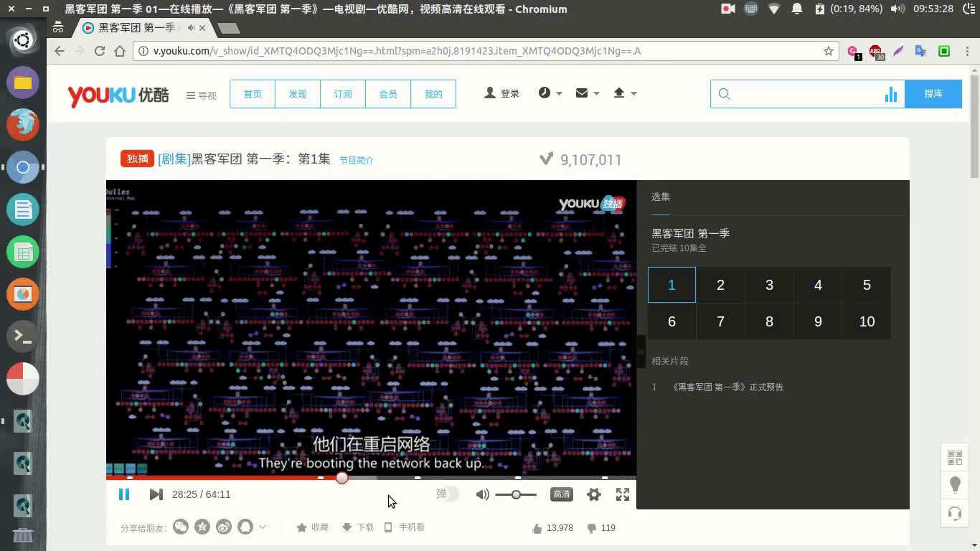The width and height of the screenshot is (980, 551).
Task: Enter fullscreen video mode
Action: coord(623,494)
